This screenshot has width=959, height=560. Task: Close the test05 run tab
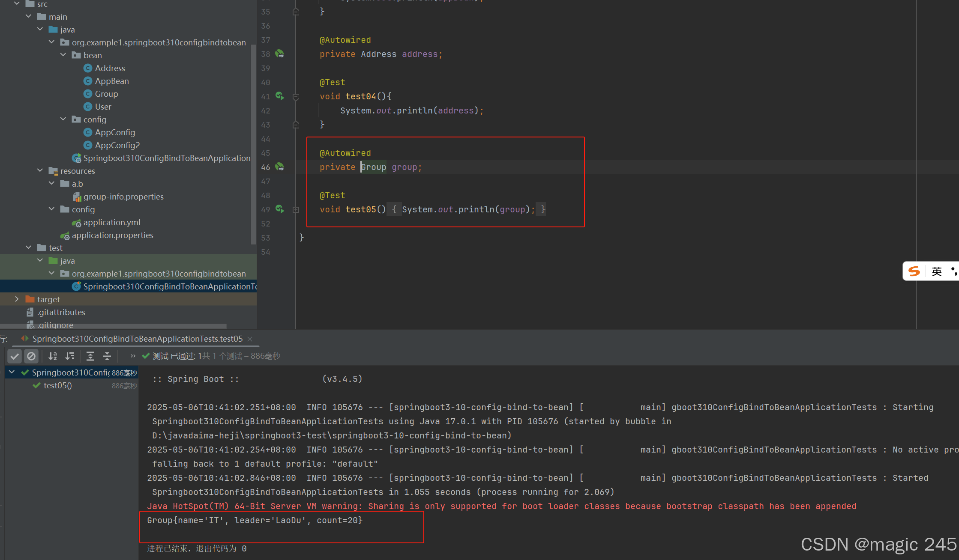click(250, 339)
